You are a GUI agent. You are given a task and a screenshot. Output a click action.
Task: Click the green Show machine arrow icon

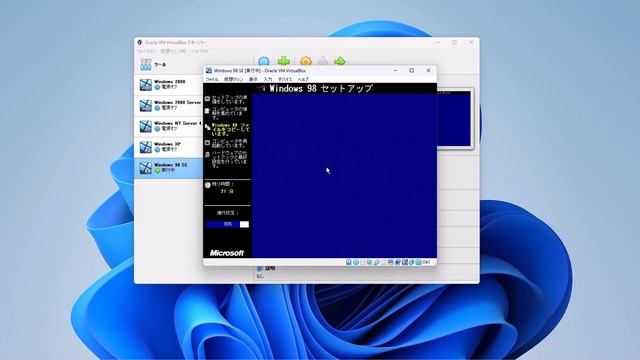pyautogui.click(x=340, y=61)
